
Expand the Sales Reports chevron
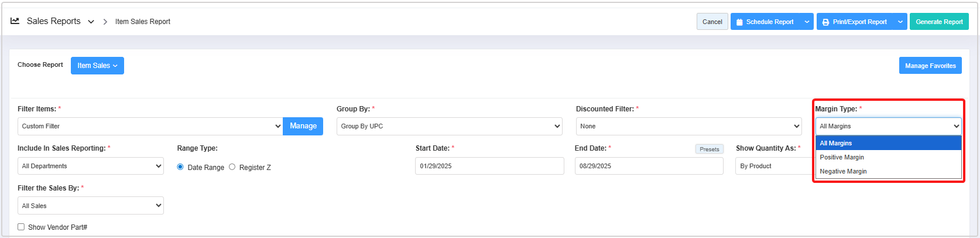click(x=91, y=22)
